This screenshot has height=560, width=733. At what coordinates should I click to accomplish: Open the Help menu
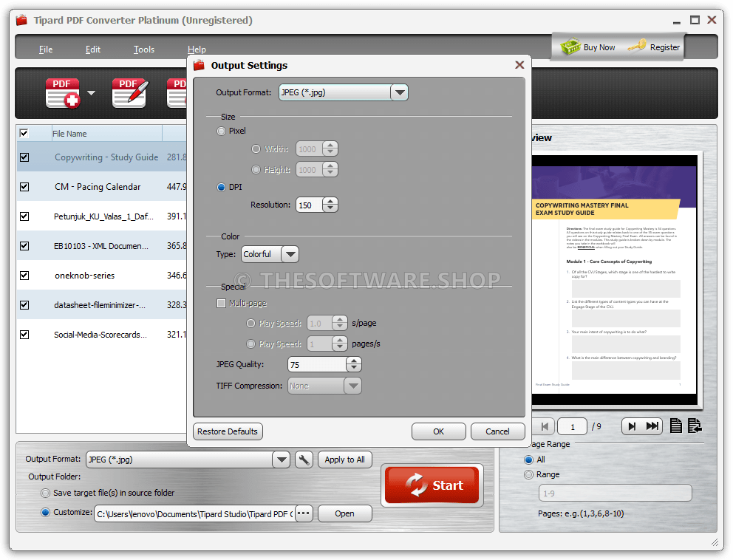tap(196, 49)
